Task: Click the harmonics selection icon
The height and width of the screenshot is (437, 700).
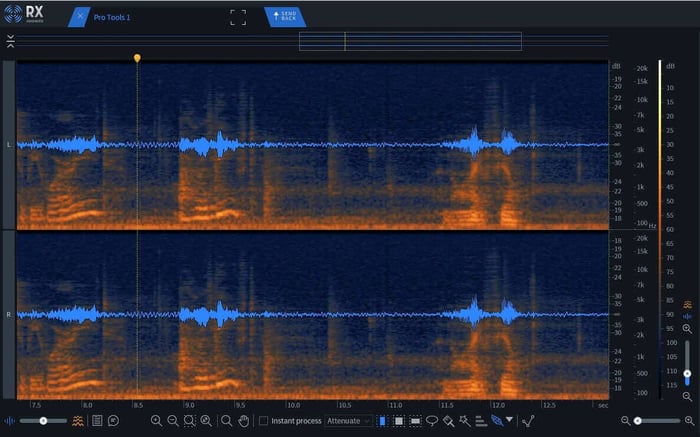Action: pyautogui.click(x=481, y=420)
